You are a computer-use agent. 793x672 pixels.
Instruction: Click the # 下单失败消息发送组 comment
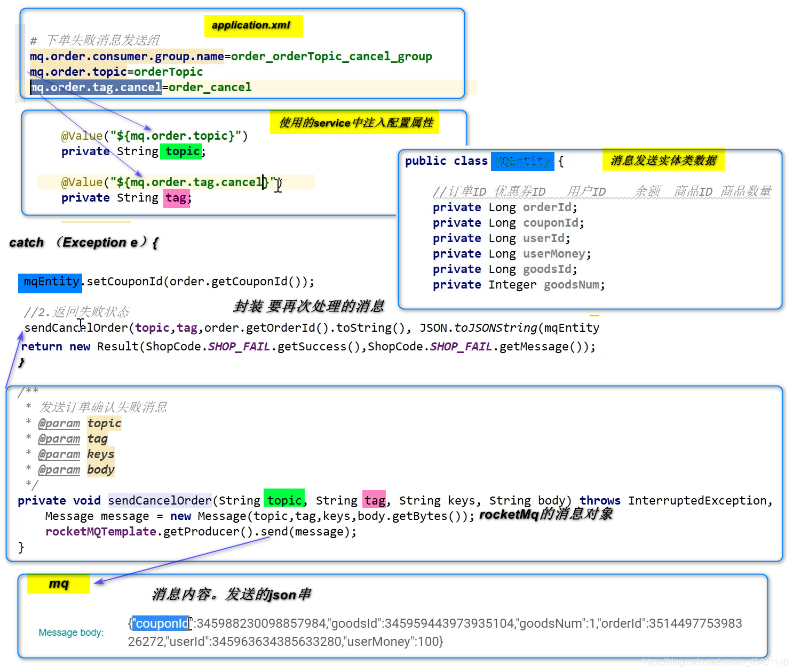[95, 41]
